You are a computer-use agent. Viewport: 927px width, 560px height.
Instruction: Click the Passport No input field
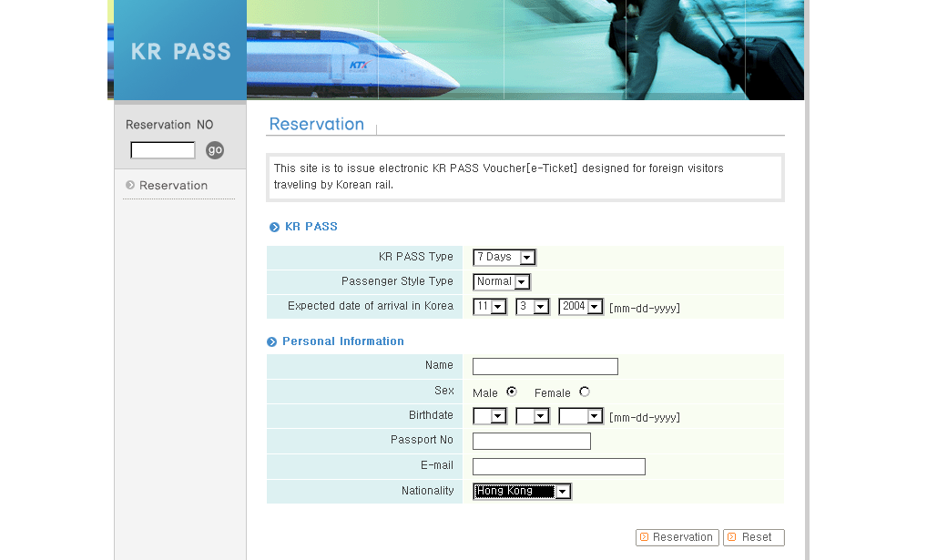pos(532,441)
